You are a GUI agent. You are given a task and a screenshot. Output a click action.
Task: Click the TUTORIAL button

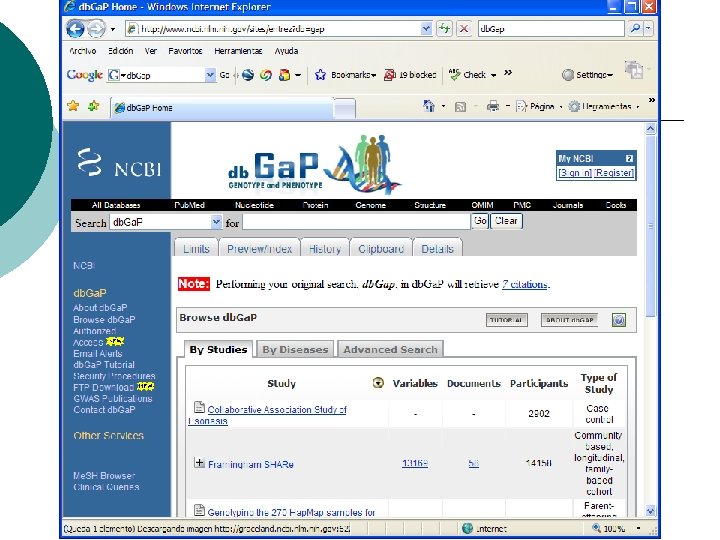[x=506, y=320]
